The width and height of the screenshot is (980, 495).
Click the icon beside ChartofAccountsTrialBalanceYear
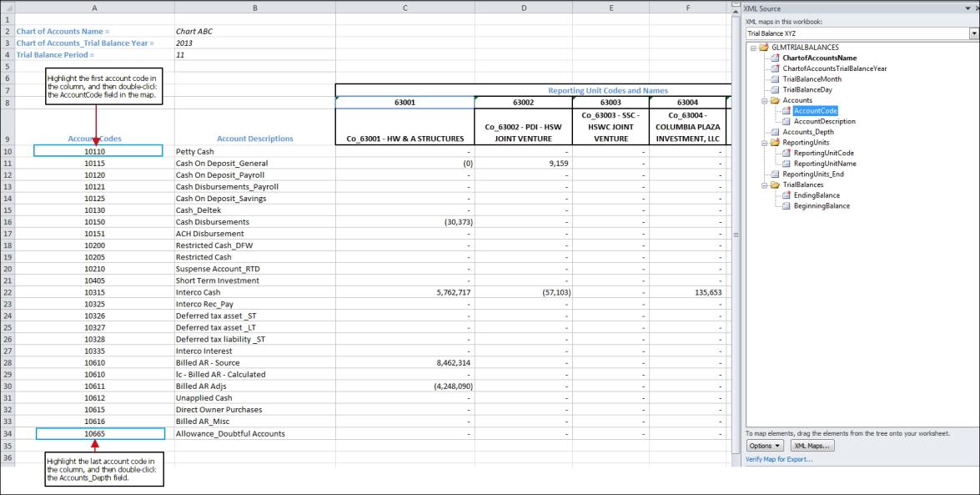[x=776, y=68]
